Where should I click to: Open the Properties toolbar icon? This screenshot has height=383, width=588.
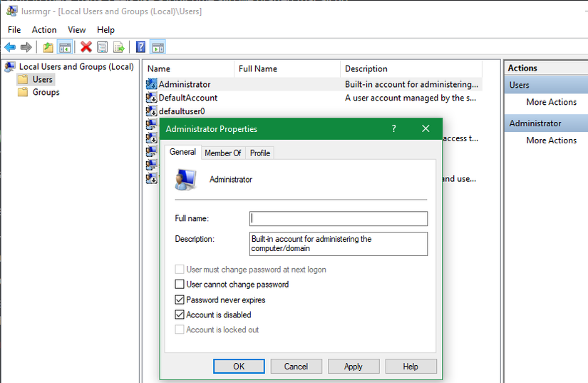[x=102, y=47]
